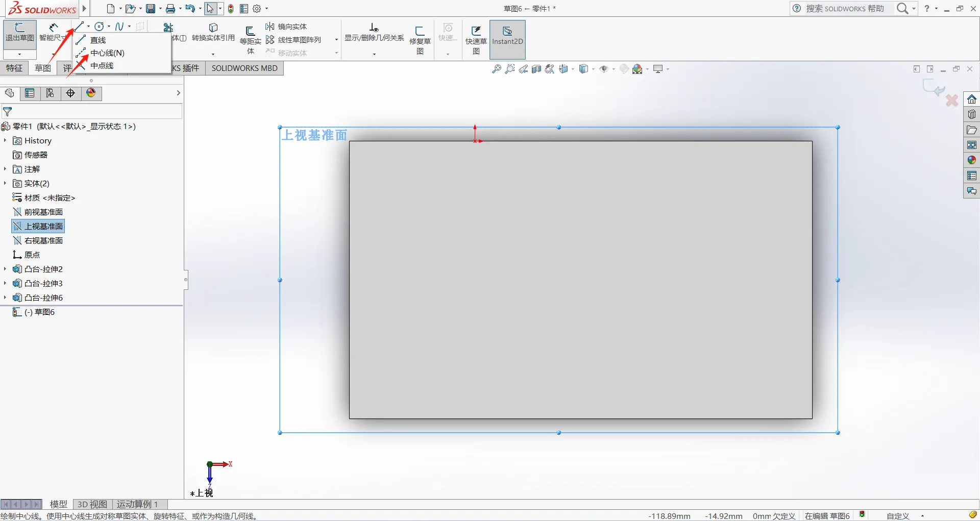This screenshot has width=980, height=521.
Task: Open the ConfigurationManager tab icon
Action: pyautogui.click(x=50, y=93)
